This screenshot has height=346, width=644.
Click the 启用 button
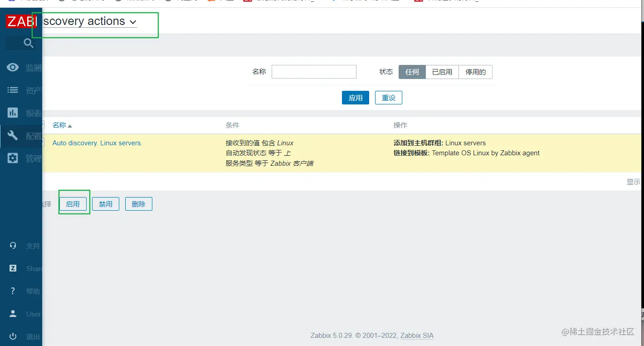(73, 204)
